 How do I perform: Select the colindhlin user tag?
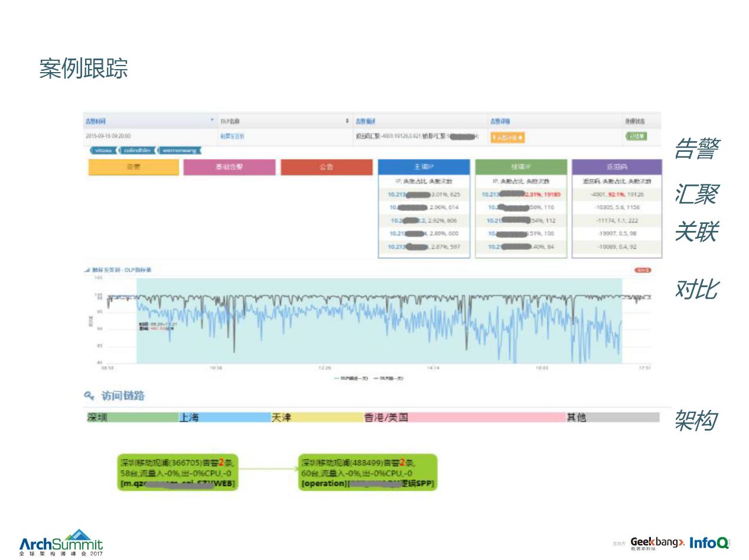136,151
